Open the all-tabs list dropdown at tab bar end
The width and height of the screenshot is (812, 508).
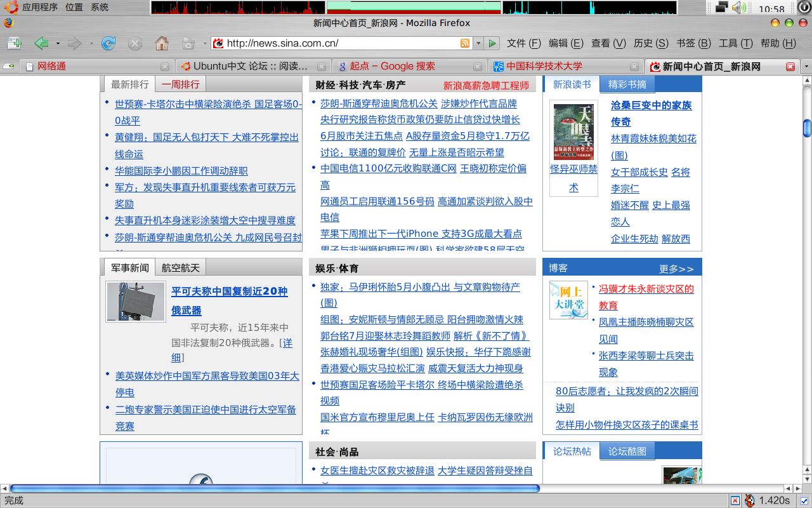(x=806, y=66)
